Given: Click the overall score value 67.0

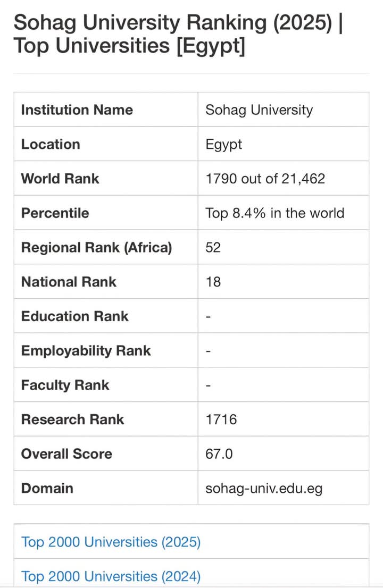Looking at the screenshot, I should (219, 454).
